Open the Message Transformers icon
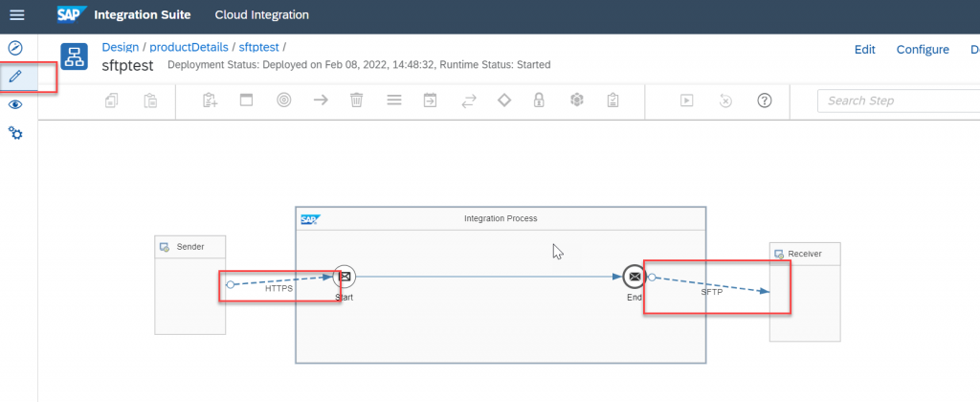Image resolution: width=980 pixels, height=402 pixels. (430, 100)
